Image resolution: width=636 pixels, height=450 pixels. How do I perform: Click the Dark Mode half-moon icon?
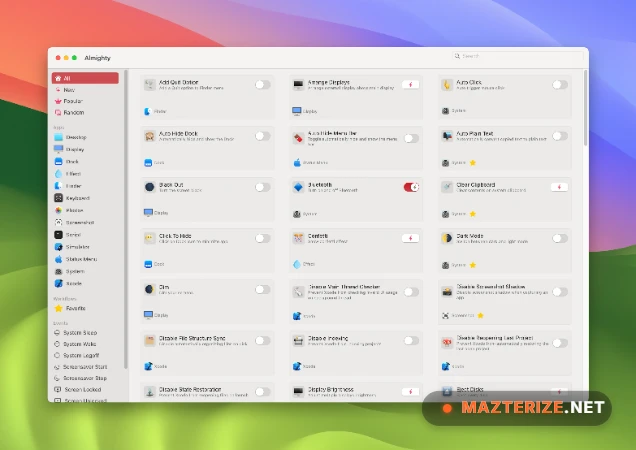447,238
